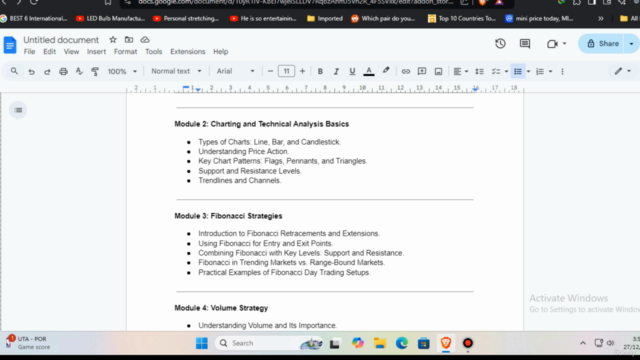The image size is (640, 360).
Task: Open the Normal text style dropdown
Action: (x=176, y=71)
